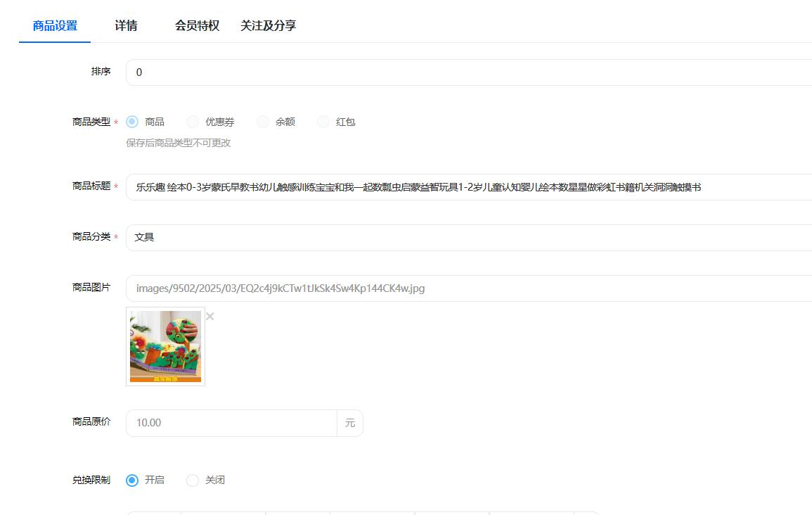Click the 商品图片 label
The width and height of the screenshot is (812, 515).
tap(91, 287)
